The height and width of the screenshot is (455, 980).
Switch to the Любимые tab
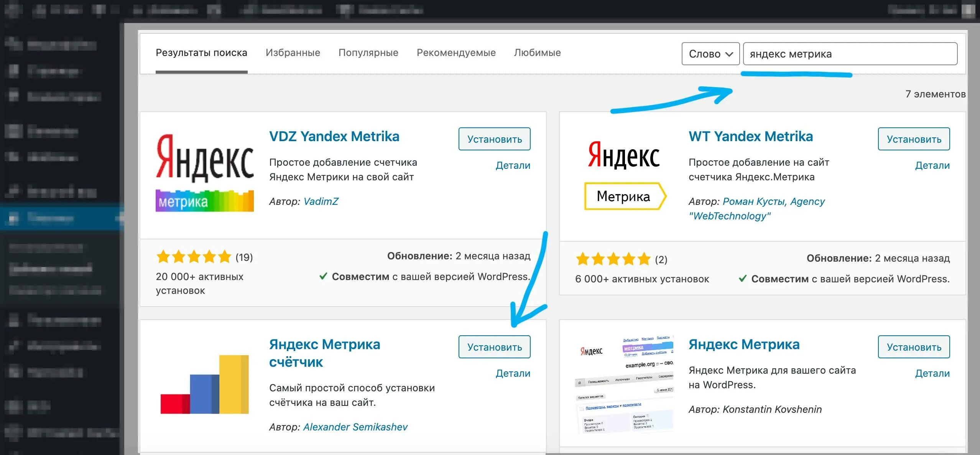[537, 53]
